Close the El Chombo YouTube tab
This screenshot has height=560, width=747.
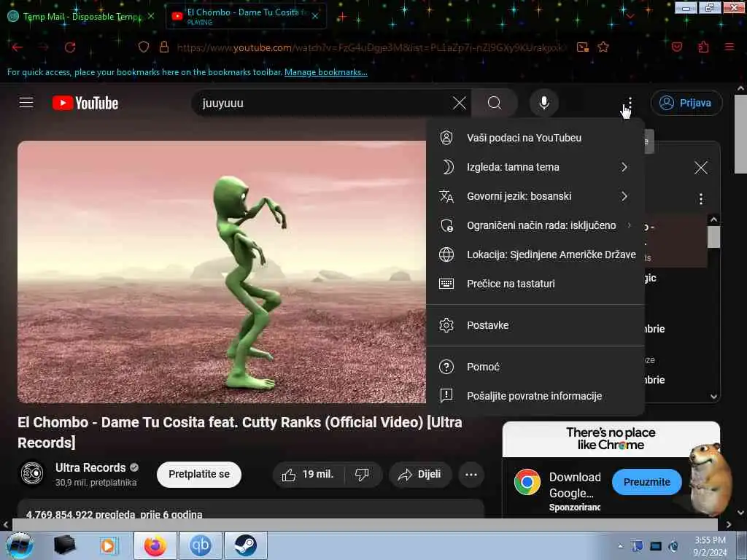pos(315,16)
